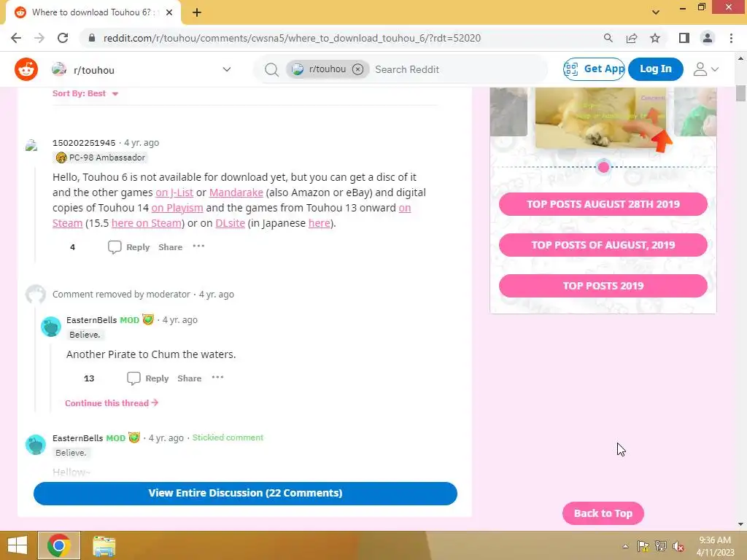Click the sidebar carousel pink dot
Image resolution: width=747 pixels, height=560 pixels.
pos(603,167)
